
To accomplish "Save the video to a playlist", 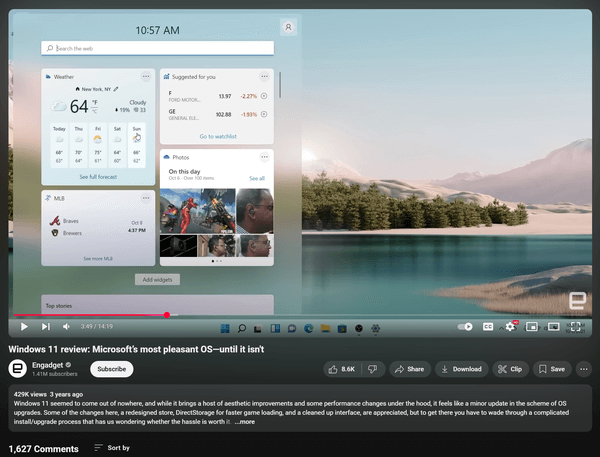I will (x=552, y=369).
